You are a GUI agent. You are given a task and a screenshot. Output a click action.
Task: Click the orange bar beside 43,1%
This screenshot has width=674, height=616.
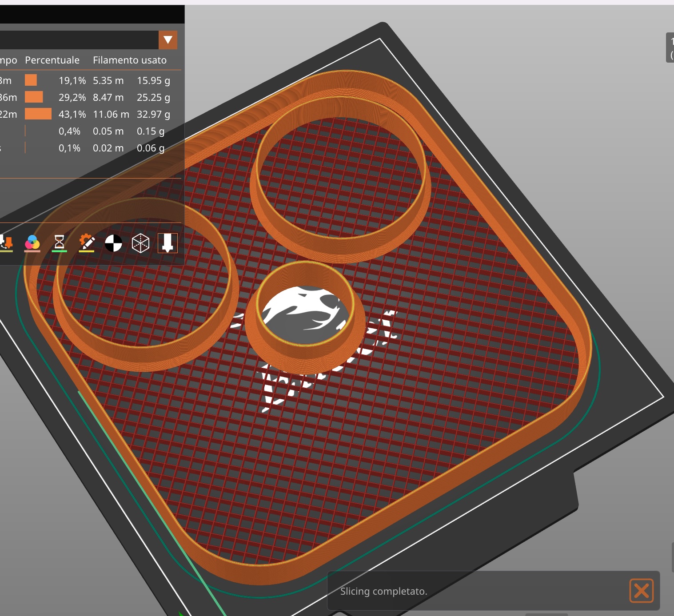click(38, 114)
